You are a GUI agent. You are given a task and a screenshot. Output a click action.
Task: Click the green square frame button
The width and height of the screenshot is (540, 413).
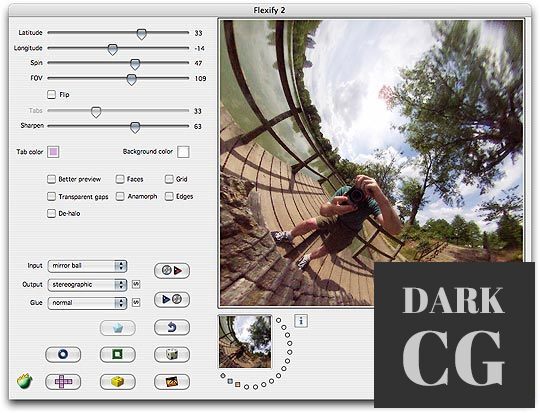point(118,354)
